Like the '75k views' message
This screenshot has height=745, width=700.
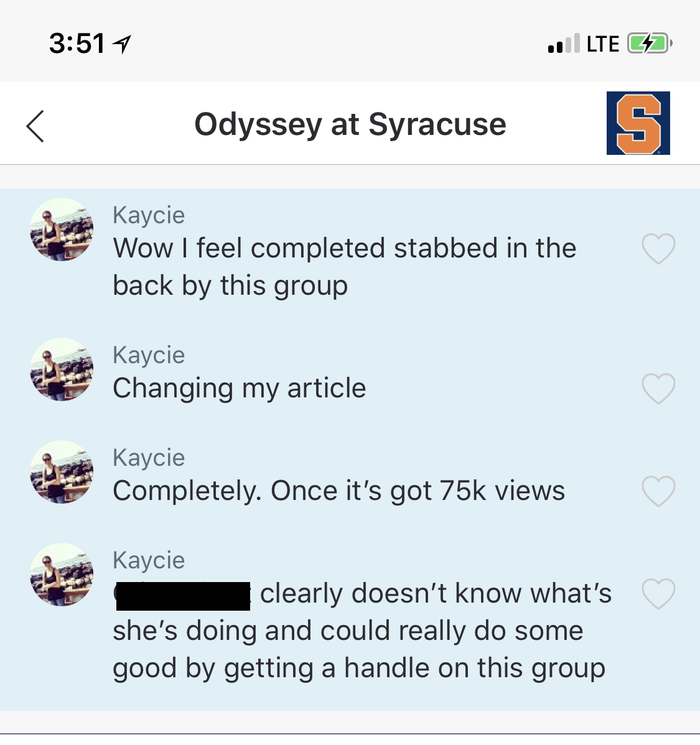[658, 491]
